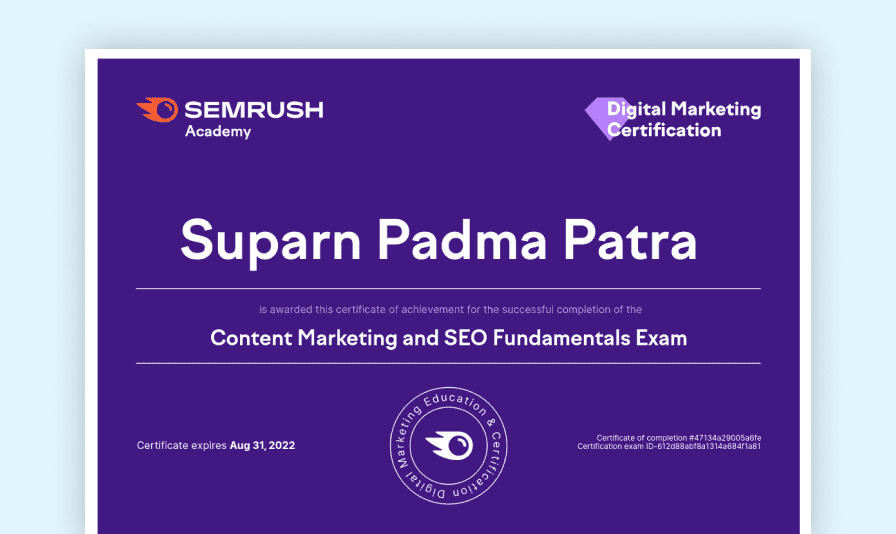Viewport: 896px width, 534px height.
Task: Click the white border of the certificate
Action: pos(91,300)
